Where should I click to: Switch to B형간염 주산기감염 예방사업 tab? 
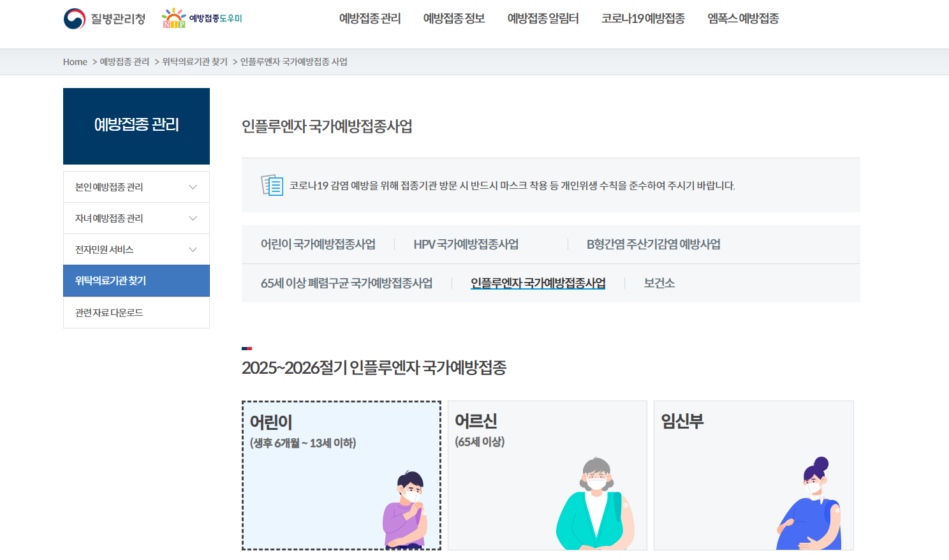click(x=654, y=244)
